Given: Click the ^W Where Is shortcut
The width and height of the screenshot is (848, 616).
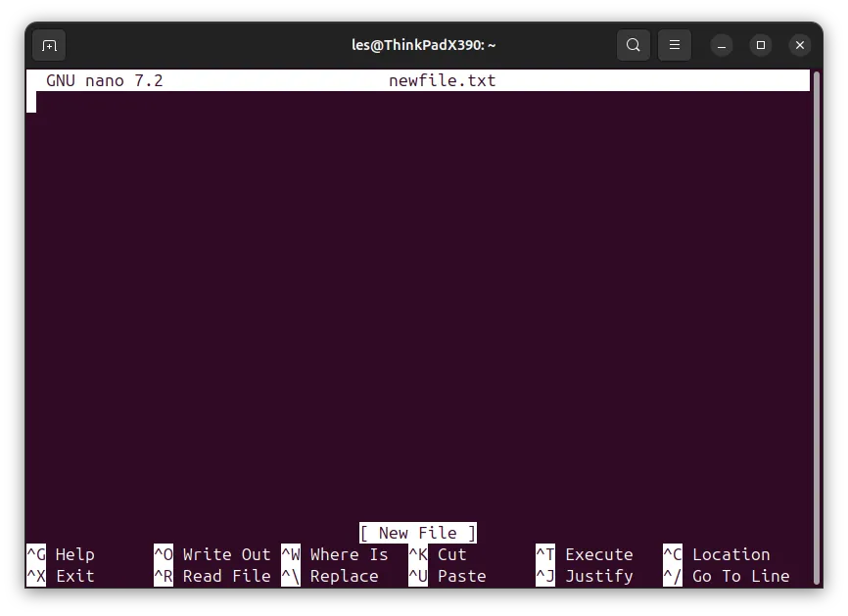Looking at the screenshot, I should [x=335, y=554].
